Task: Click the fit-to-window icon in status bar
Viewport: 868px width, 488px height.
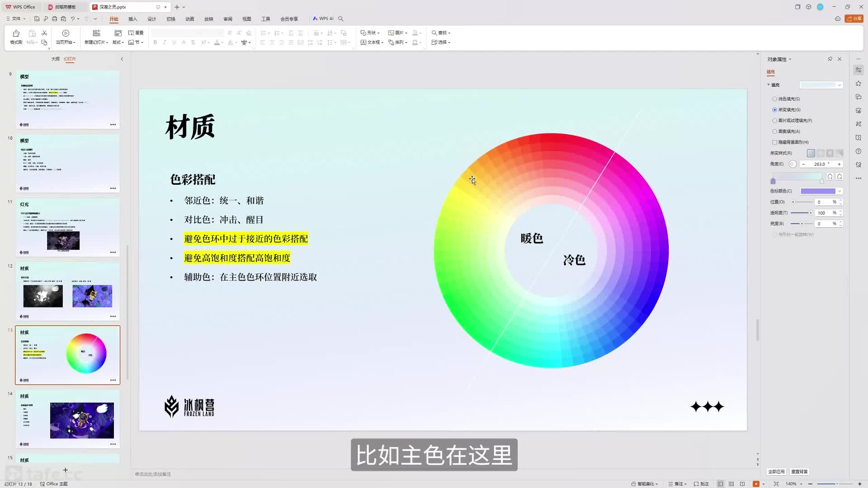Action: point(776,484)
